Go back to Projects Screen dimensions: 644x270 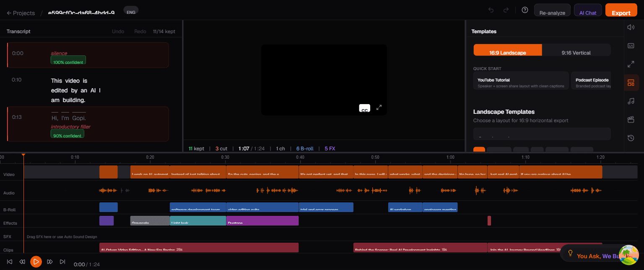[21, 13]
